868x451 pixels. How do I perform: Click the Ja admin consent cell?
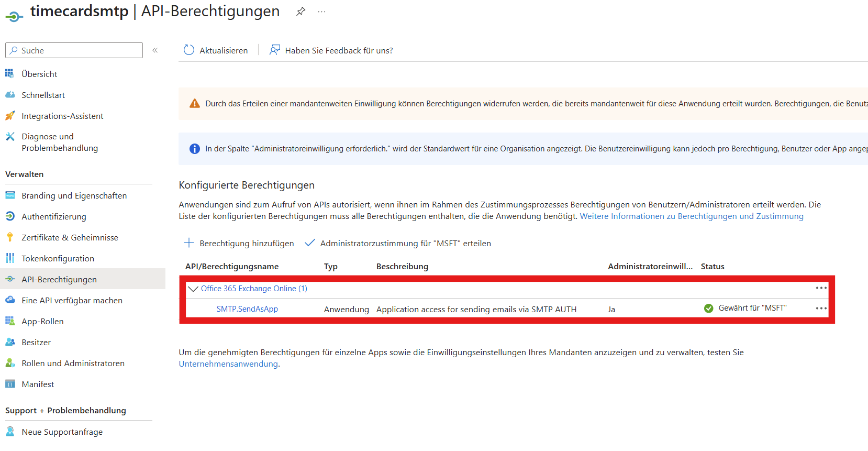coord(611,310)
